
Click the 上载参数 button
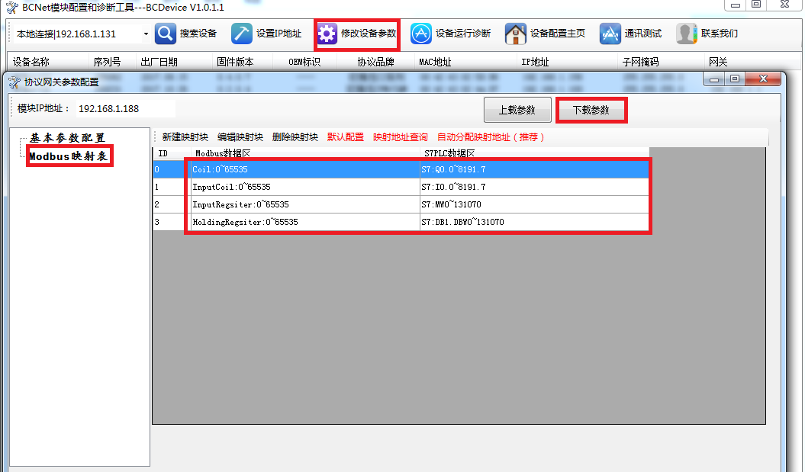coord(518,110)
